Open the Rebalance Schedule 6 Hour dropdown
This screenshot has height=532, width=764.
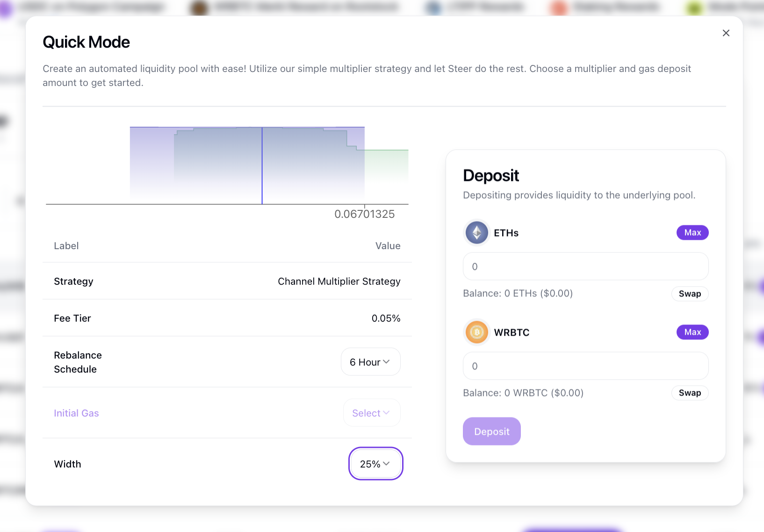click(370, 362)
